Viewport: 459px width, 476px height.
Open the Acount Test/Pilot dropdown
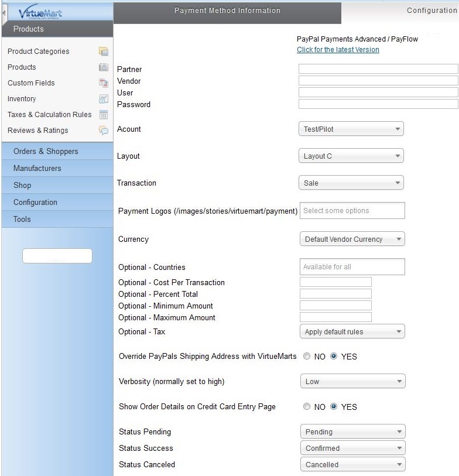(x=351, y=129)
